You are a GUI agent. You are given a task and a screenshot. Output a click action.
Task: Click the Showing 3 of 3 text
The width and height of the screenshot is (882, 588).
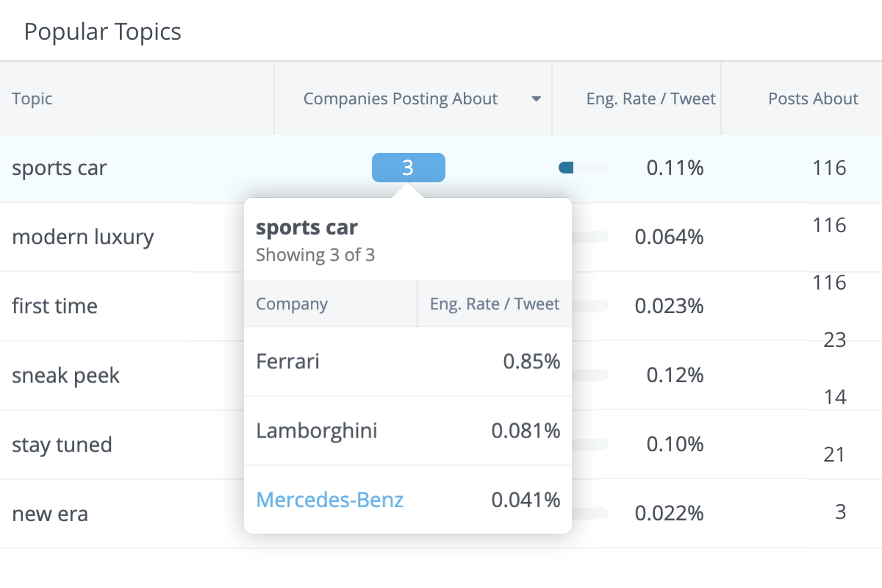315,255
